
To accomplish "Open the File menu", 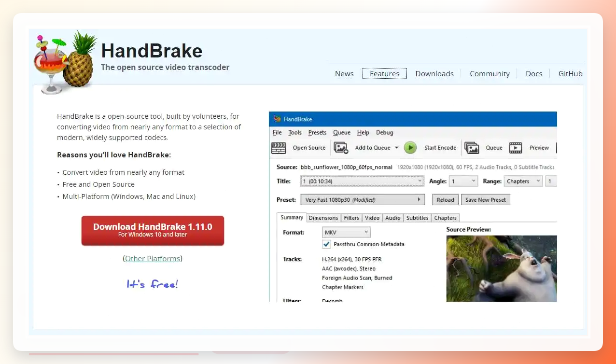I will pyautogui.click(x=277, y=133).
